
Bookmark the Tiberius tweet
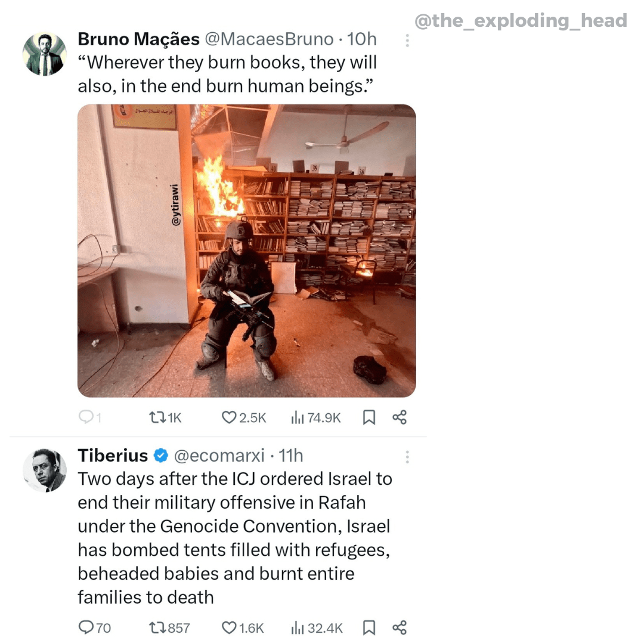(x=369, y=627)
